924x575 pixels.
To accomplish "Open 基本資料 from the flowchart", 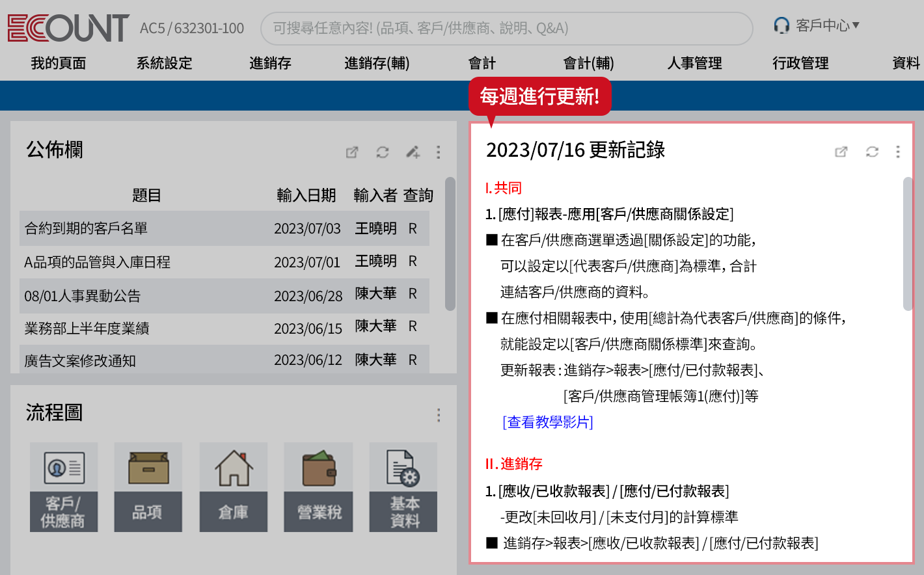I will tap(403, 487).
